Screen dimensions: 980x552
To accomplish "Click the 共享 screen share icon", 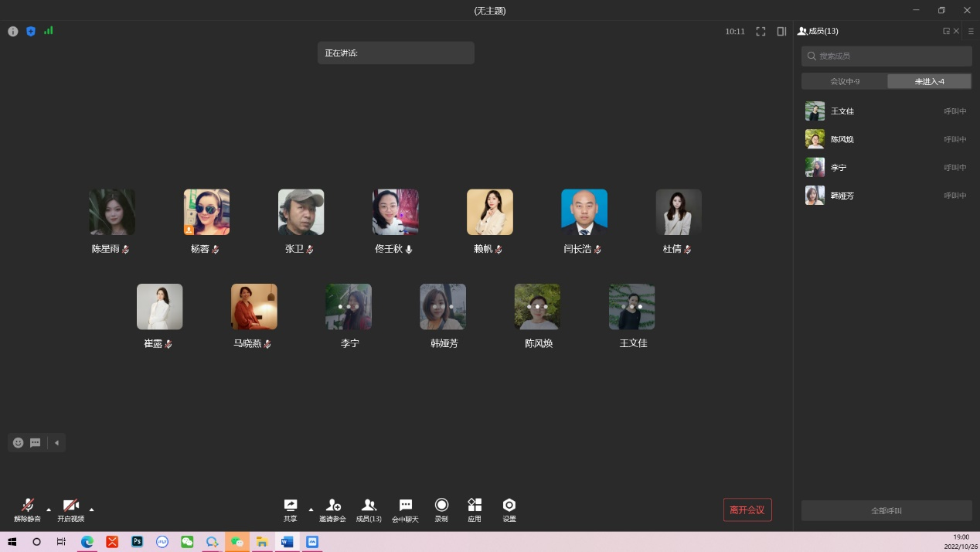I will [291, 506].
